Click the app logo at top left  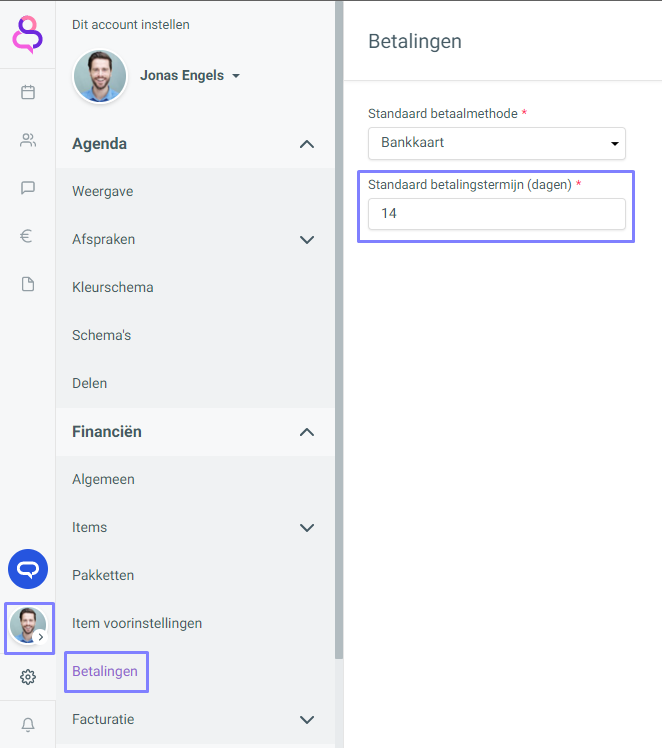(28, 34)
